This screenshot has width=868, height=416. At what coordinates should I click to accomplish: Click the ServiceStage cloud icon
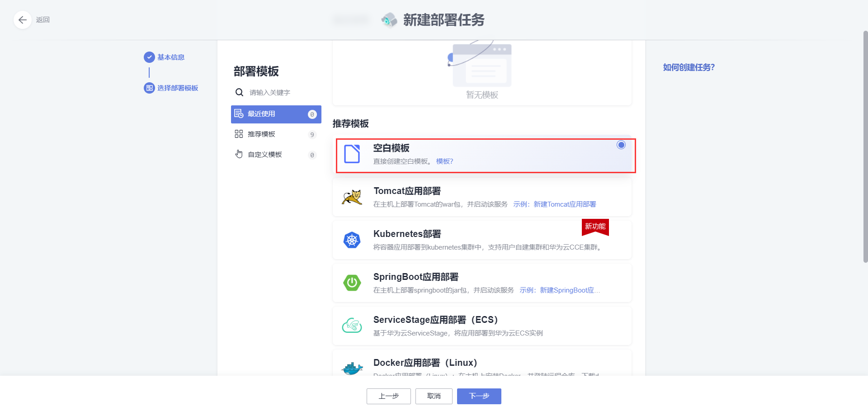tap(352, 325)
